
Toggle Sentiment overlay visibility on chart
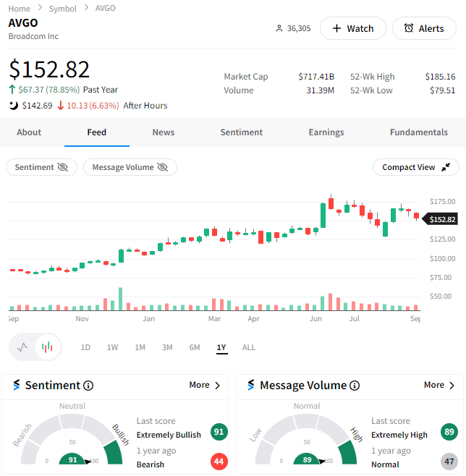coord(41,167)
